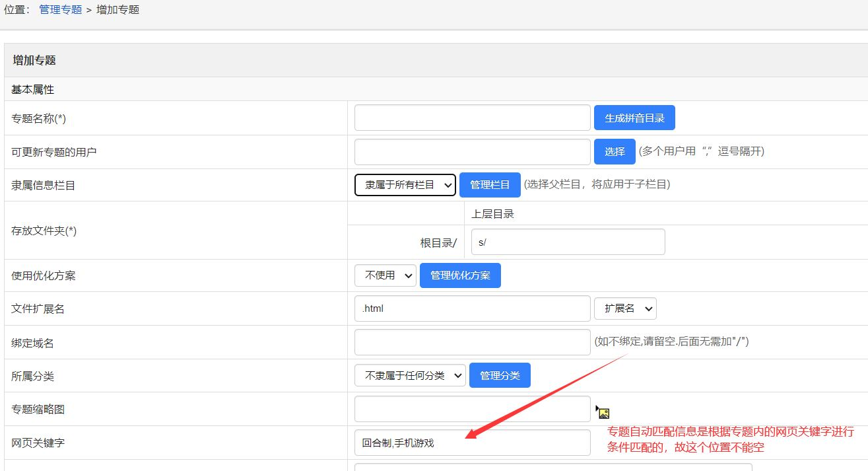Expand the 不使用 optimization scheme dropdown
Viewport: 868px width, 471px height.
[x=385, y=275]
